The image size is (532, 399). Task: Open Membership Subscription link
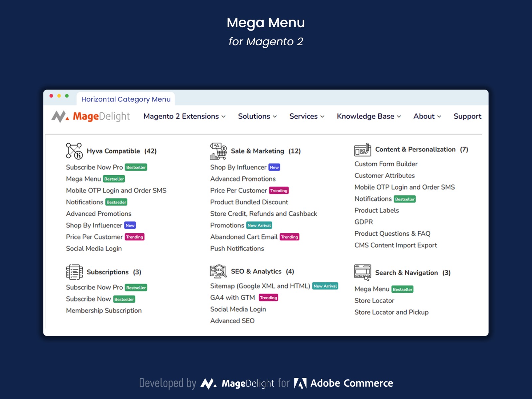[104, 311]
